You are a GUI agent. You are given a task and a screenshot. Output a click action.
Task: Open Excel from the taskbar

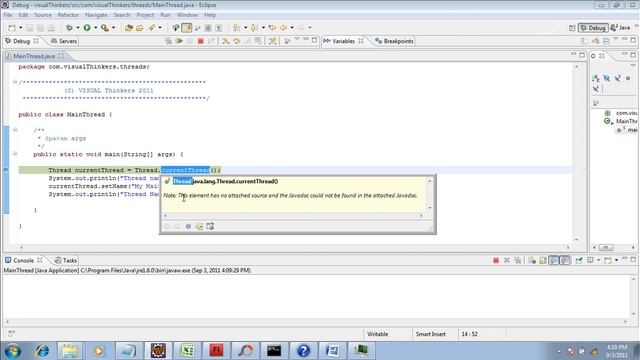pyautogui.click(x=187, y=351)
